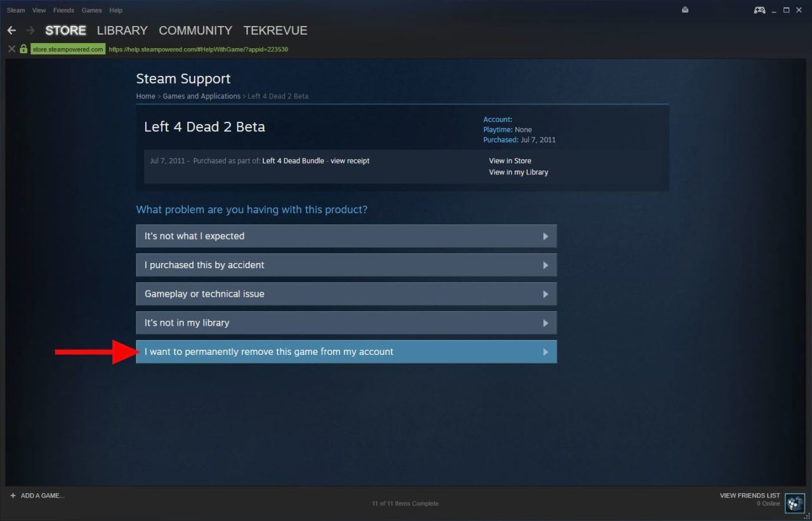Go back with the back arrow
This screenshot has width=812, height=521.
click(x=11, y=30)
